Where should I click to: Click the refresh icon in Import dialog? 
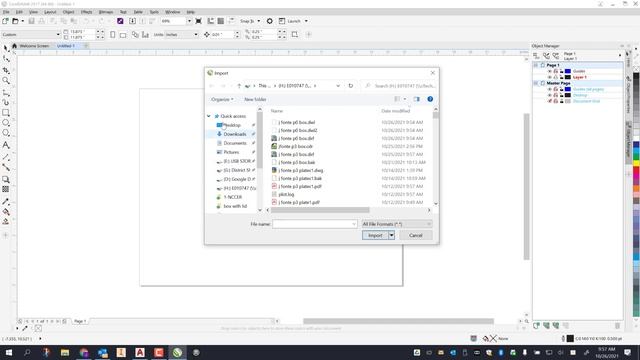click(x=351, y=86)
